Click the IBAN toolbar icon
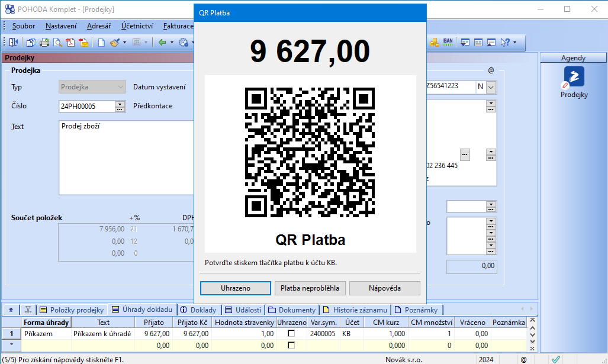608x364 pixels. pyautogui.click(x=448, y=42)
